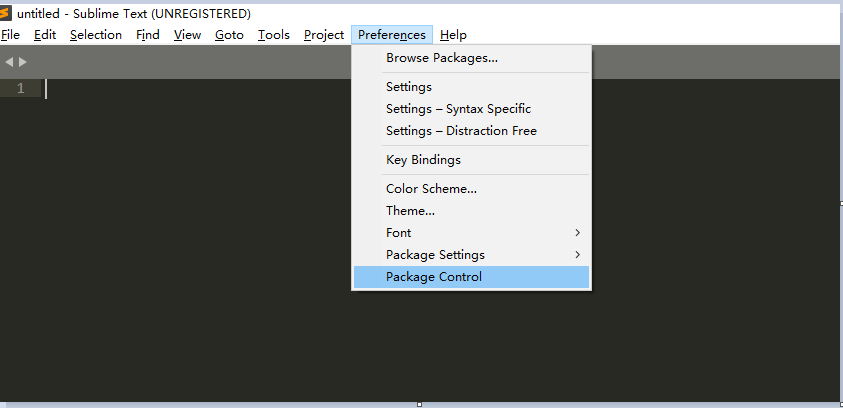Open the Find menu
This screenshot has height=408, width=843.
[x=148, y=35]
